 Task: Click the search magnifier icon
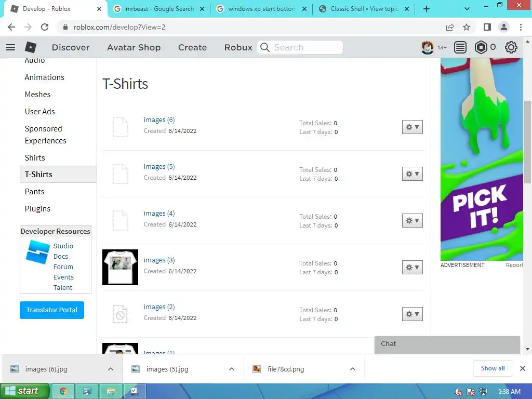[x=265, y=47]
